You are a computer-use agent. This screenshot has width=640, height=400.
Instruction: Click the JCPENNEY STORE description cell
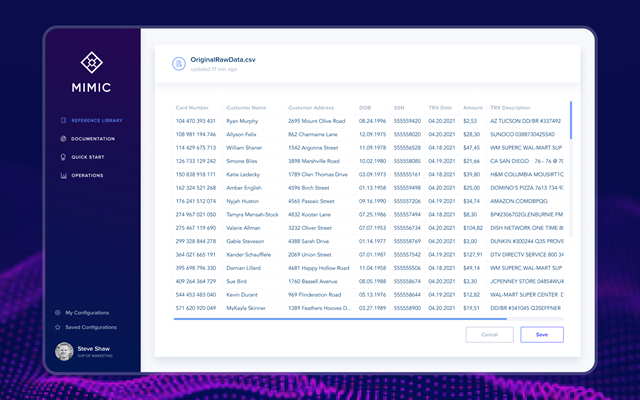click(527, 281)
